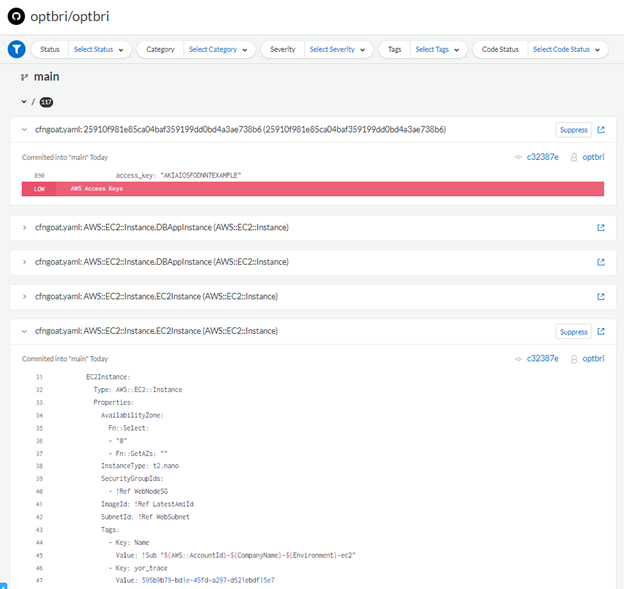Open external link icon on second DBAppInstance row
This screenshot has width=624, height=589.
tap(601, 262)
